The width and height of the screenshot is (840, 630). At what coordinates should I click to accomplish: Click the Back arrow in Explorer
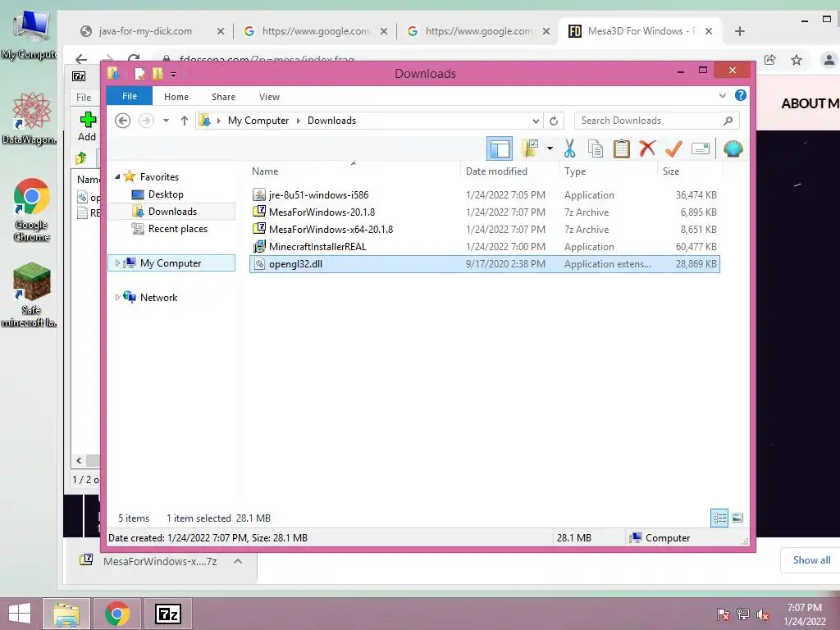pyautogui.click(x=123, y=121)
